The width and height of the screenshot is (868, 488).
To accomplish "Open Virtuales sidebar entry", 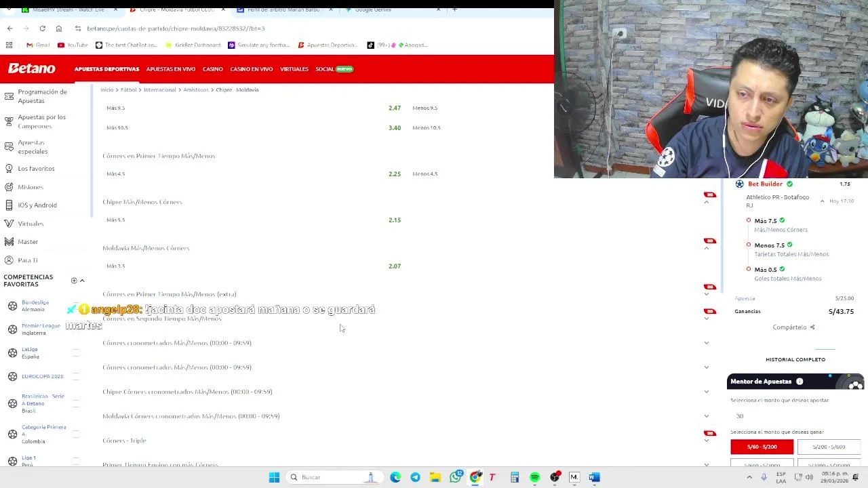I will [31, 223].
